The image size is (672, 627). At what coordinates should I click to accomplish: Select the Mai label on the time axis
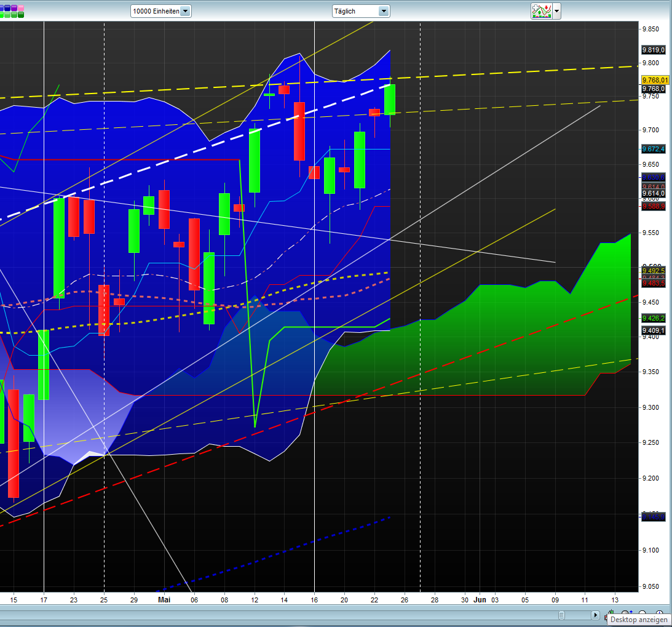click(x=164, y=599)
